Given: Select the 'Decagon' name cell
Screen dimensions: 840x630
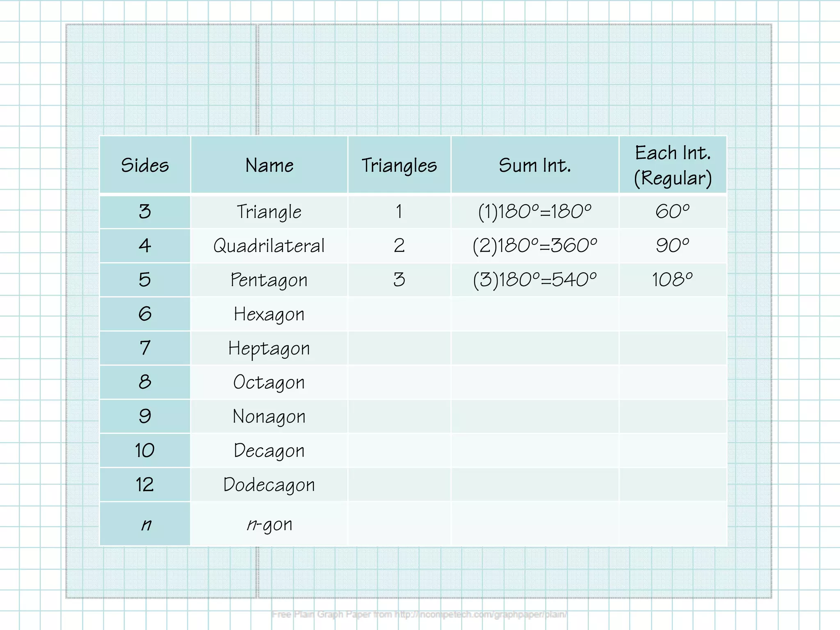Looking at the screenshot, I should (269, 450).
